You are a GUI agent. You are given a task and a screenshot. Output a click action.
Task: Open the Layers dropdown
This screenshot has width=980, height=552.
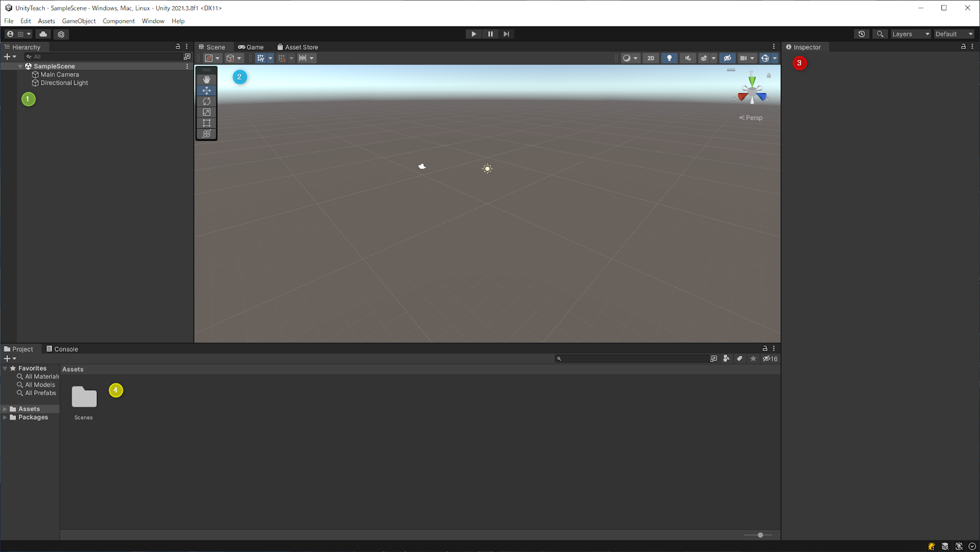[x=909, y=34]
